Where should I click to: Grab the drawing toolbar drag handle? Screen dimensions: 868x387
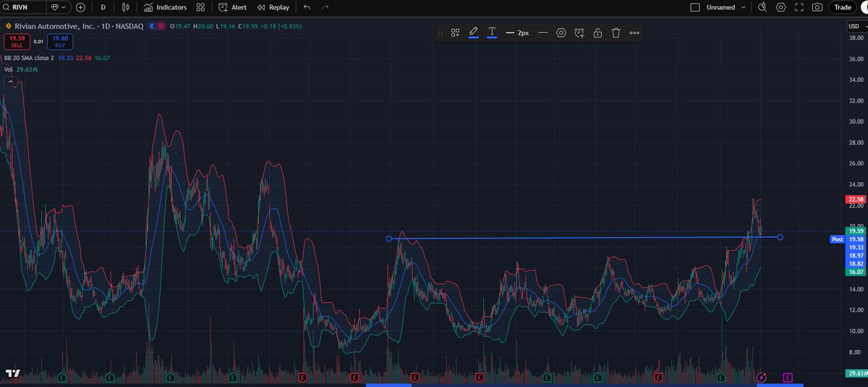(x=440, y=33)
